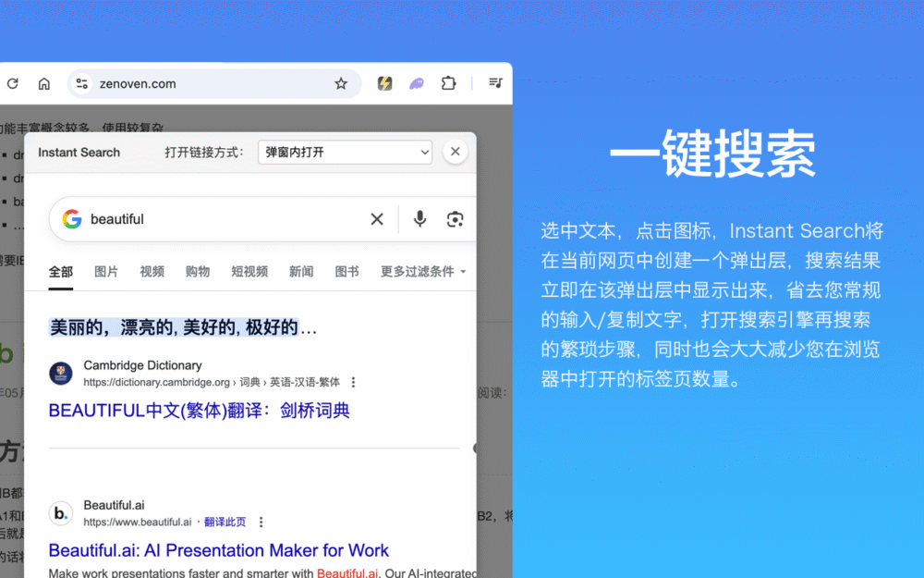Switch to the 图片 results tab
The height and width of the screenshot is (578, 924).
106,271
